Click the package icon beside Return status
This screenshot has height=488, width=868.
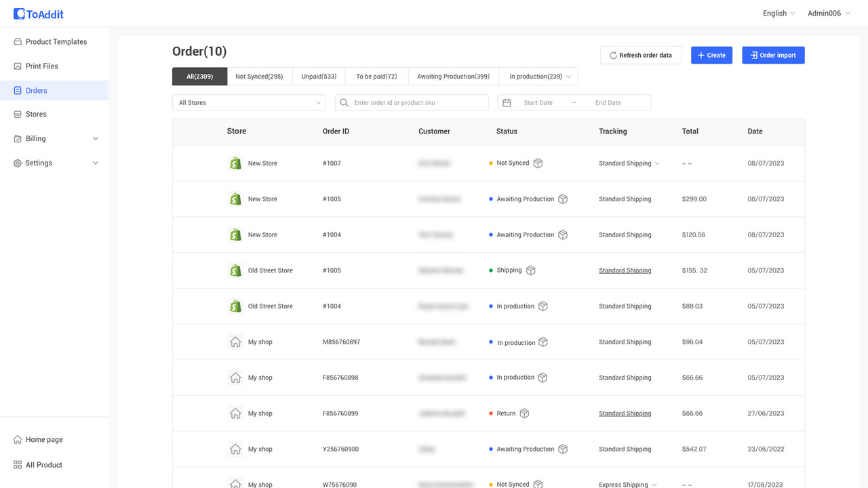tap(524, 413)
